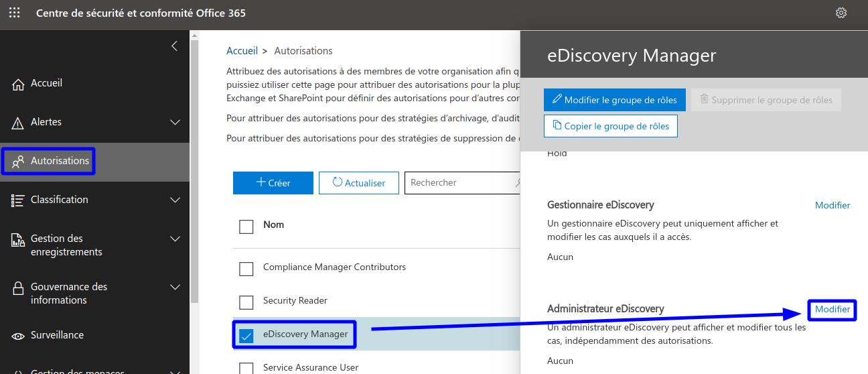
Task: Focus the Rechercher search field
Action: (x=462, y=183)
